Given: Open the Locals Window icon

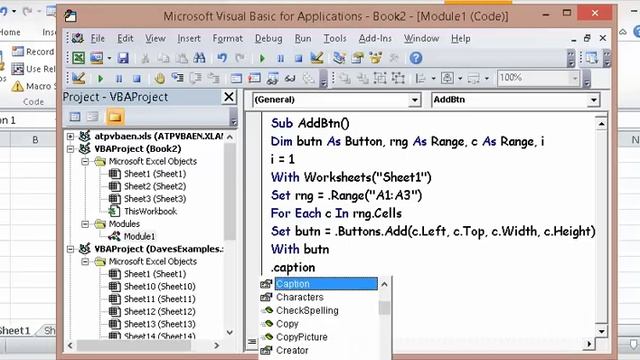Looking at the screenshot, I should pyautogui.click(x=236, y=78).
